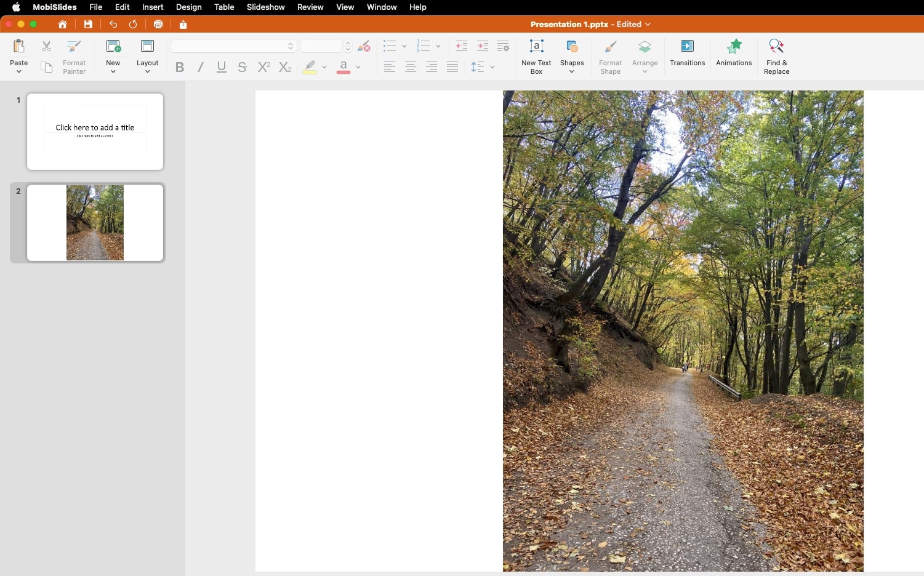Open the Transitions panel
The image size is (924, 576).
click(687, 55)
